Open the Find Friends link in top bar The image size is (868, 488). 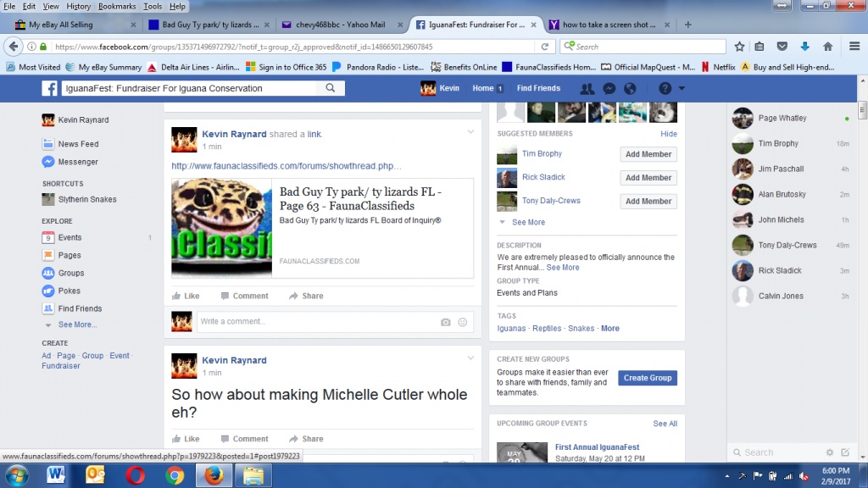(538, 88)
